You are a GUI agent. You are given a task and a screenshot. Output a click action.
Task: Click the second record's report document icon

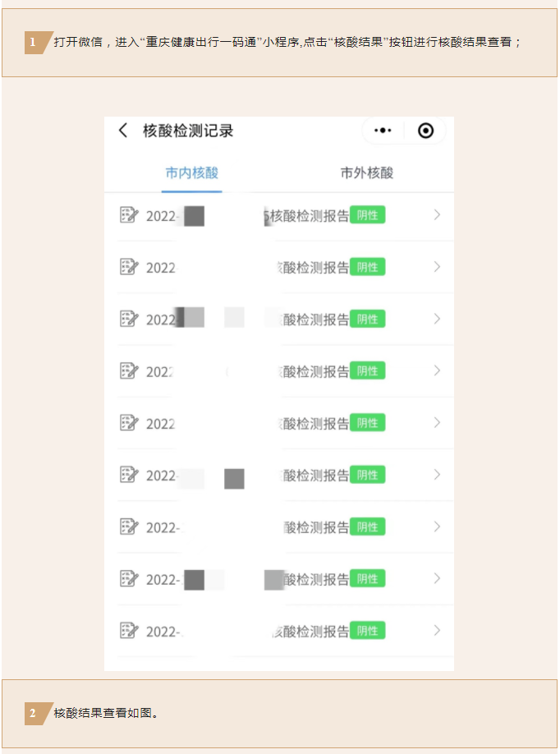point(129,267)
